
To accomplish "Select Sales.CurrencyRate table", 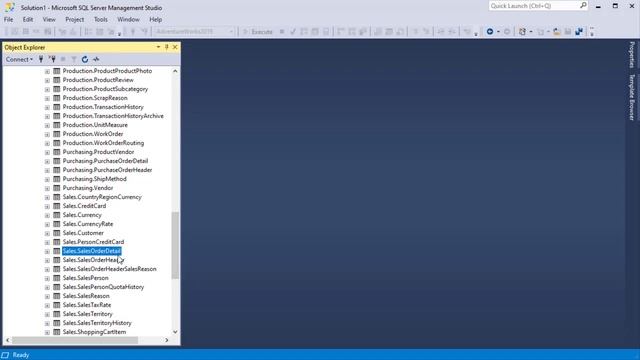I will pyautogui.click(x=88, y=224).
